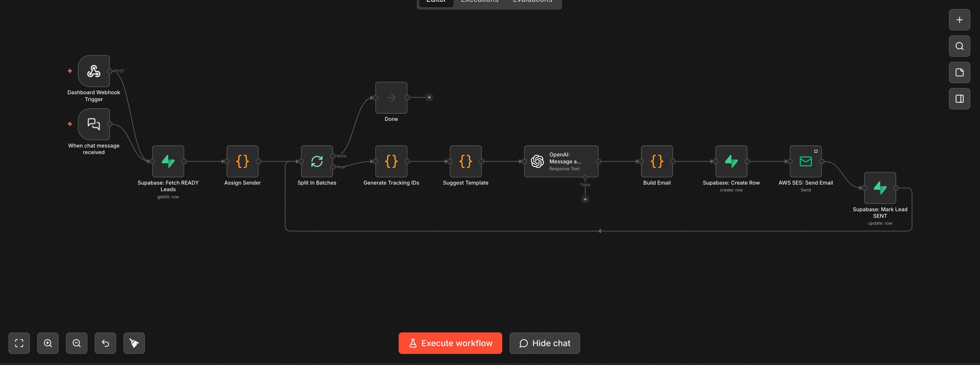The width and height of the screenshot is (980, 365).
Task: Add a tool under the OpenAI Tools connector
Action: 585,199
